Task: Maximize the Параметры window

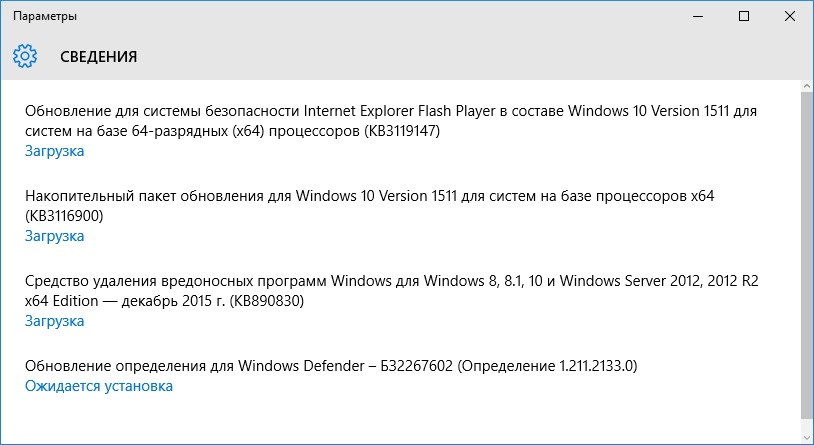Action: click(x=744, y=16)
